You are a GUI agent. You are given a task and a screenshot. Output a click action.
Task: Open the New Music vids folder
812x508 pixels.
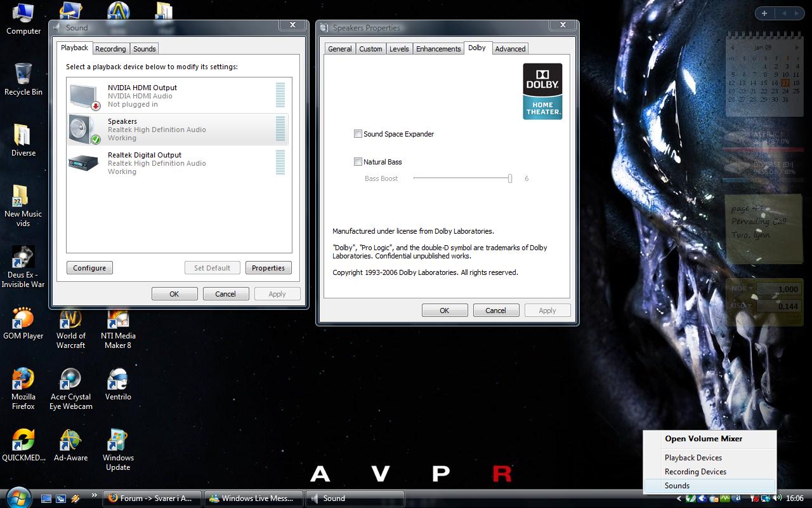click(x=23, y=206)
